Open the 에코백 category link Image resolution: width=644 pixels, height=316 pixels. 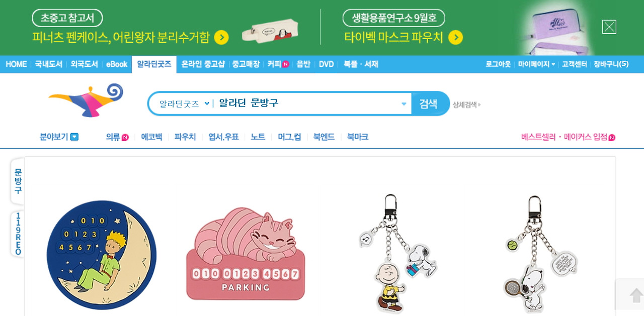151,137
